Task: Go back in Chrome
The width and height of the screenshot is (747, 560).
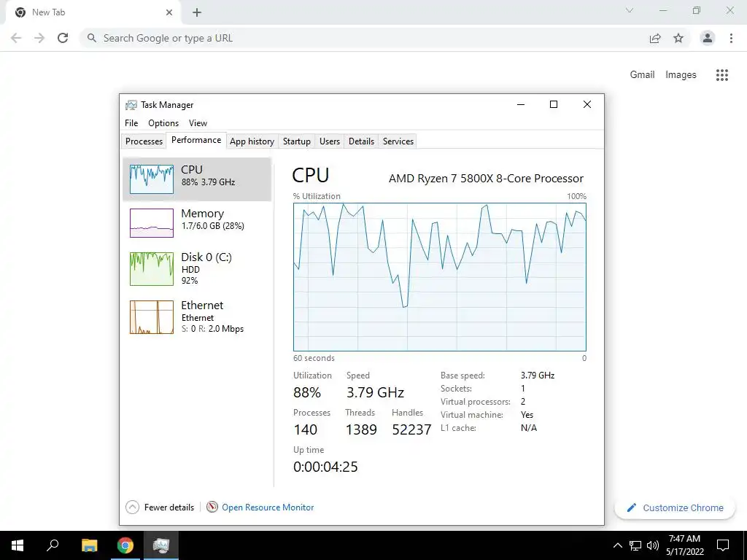Action: point(16,38)
